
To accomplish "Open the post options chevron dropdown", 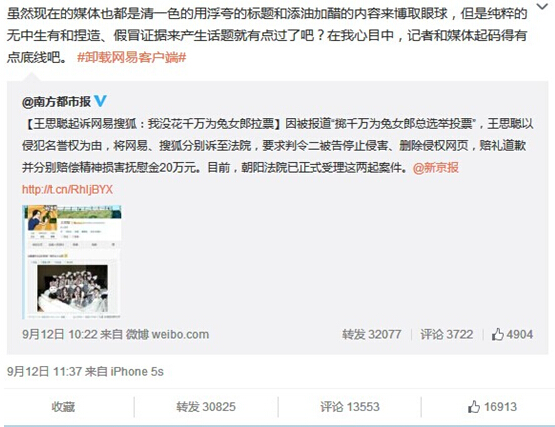I will pos(542,7).
